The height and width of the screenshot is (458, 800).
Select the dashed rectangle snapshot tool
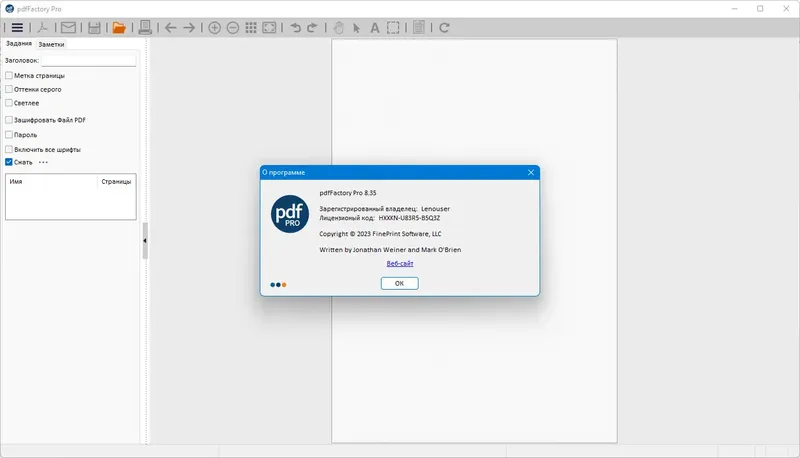click(393, 28)
